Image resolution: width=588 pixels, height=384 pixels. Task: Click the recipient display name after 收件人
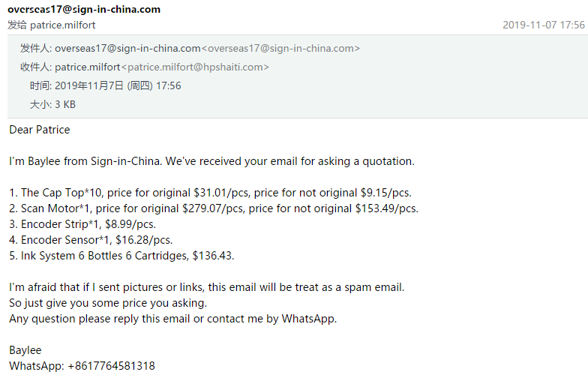[x=87, y=67]
